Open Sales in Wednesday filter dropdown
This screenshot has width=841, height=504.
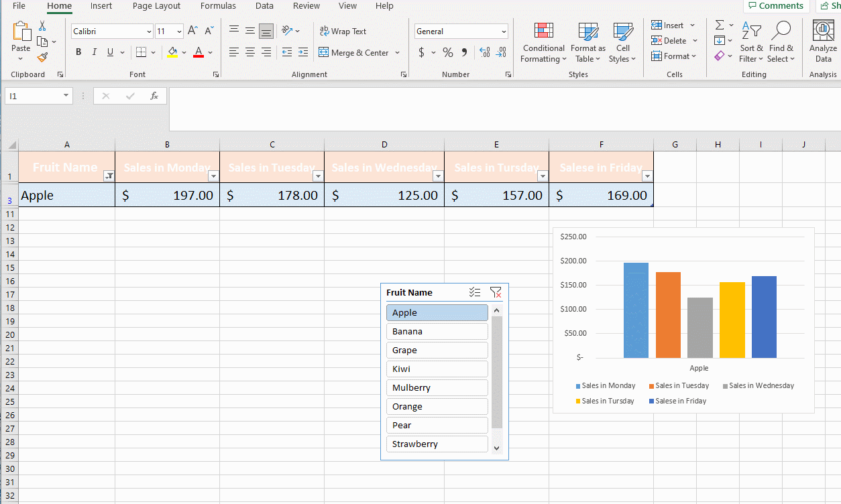click(438, 176)
